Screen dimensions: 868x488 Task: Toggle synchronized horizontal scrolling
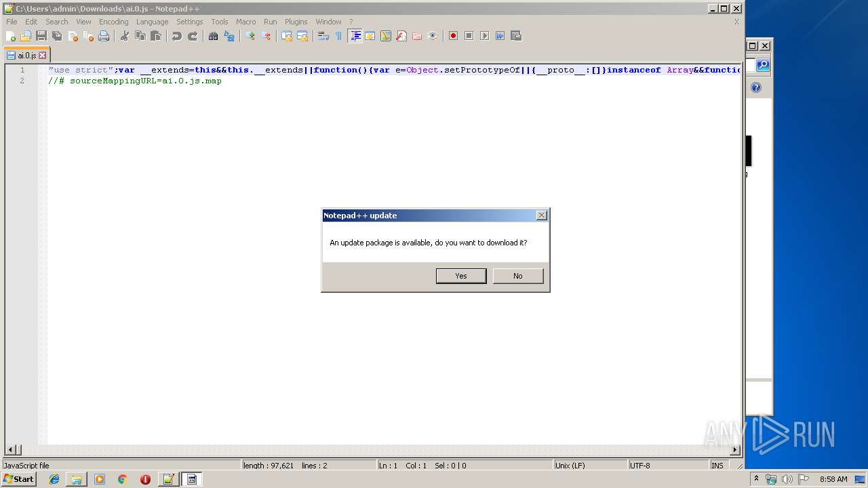[302, 36]
